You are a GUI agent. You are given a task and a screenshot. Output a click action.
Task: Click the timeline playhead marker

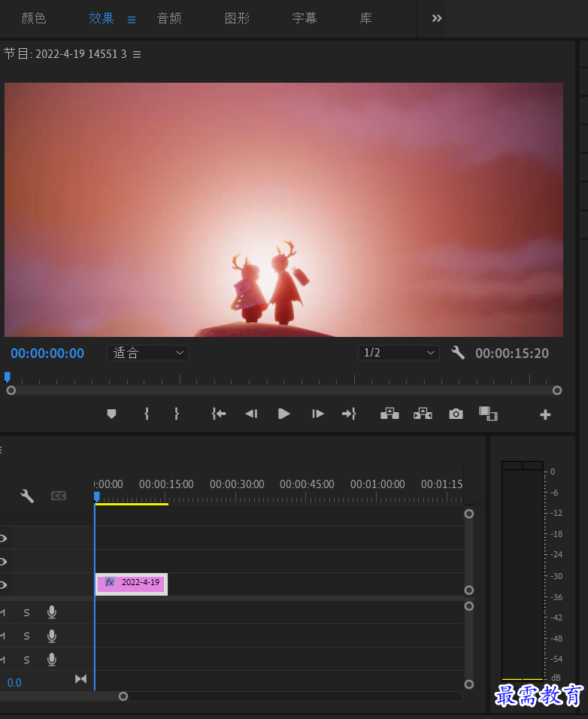(97, 496)
